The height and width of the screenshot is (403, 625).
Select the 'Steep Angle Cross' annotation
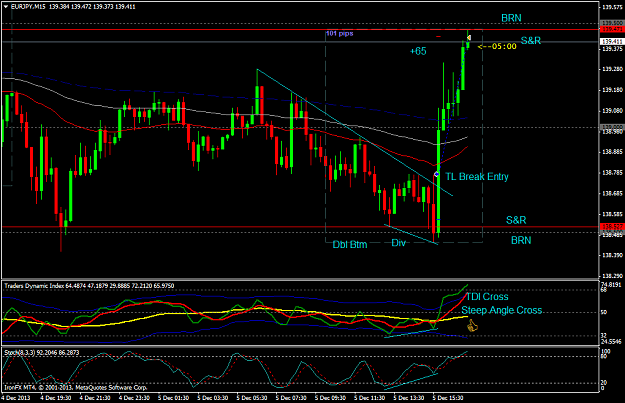pyautogui.click(x=502, y=310)
